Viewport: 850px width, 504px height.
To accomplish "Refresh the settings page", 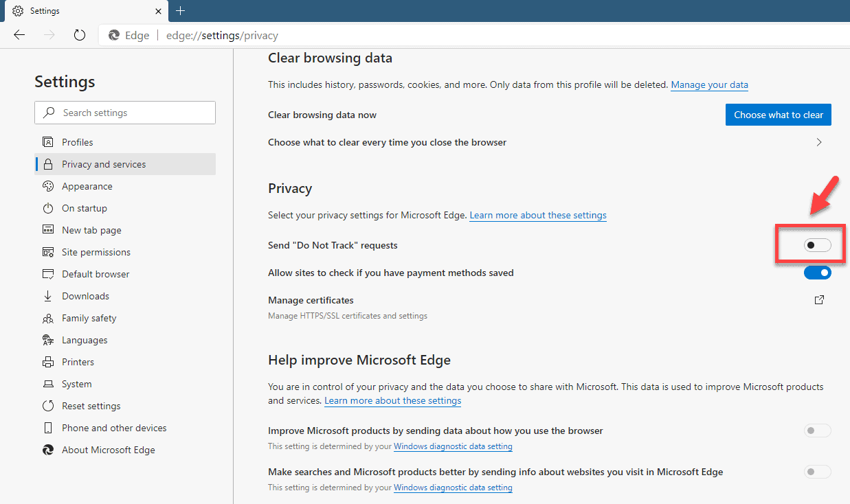I will point(79,35).
